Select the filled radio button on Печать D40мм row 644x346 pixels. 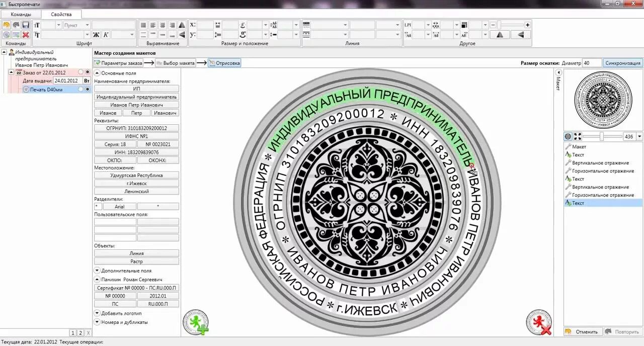pos(88,90)
